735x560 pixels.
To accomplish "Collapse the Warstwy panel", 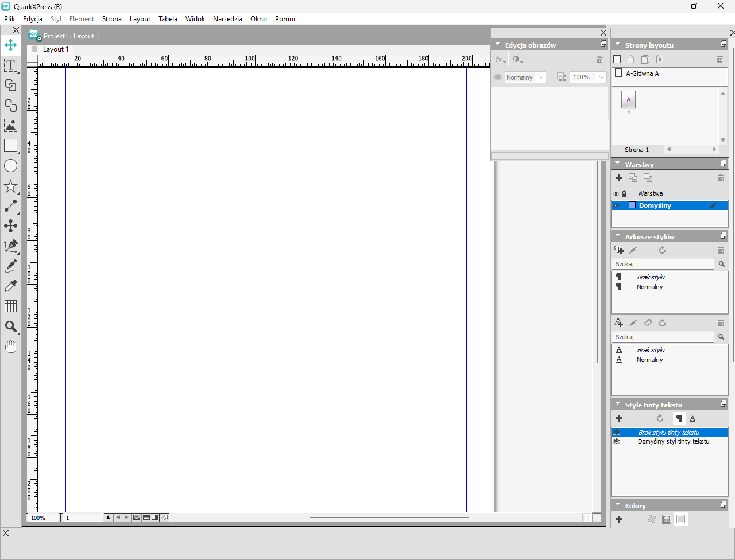I will 618,164.
